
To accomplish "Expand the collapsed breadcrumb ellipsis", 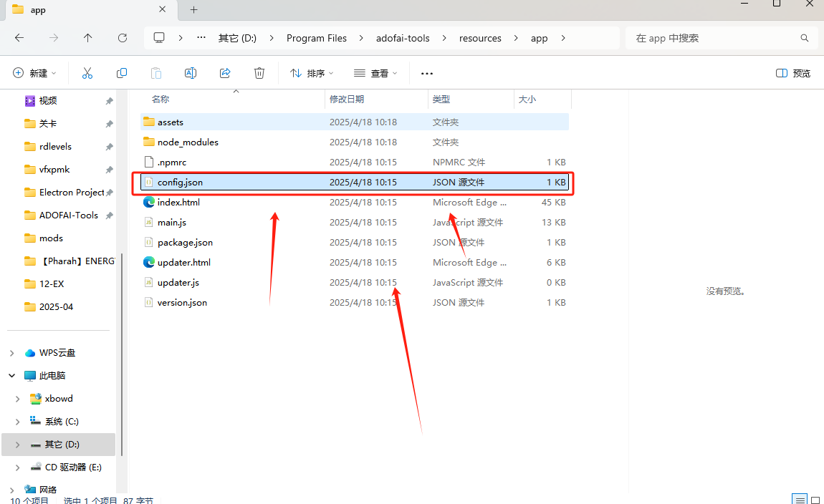I will (x=201, y=38).
